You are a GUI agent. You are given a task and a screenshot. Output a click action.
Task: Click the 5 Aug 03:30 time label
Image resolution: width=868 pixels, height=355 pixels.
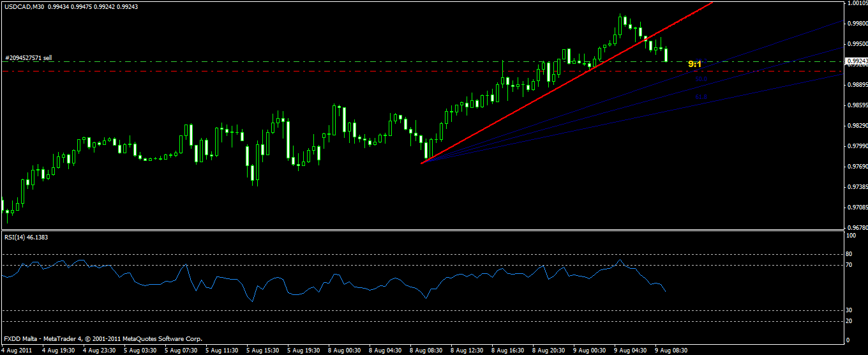(x=139, y=350)
